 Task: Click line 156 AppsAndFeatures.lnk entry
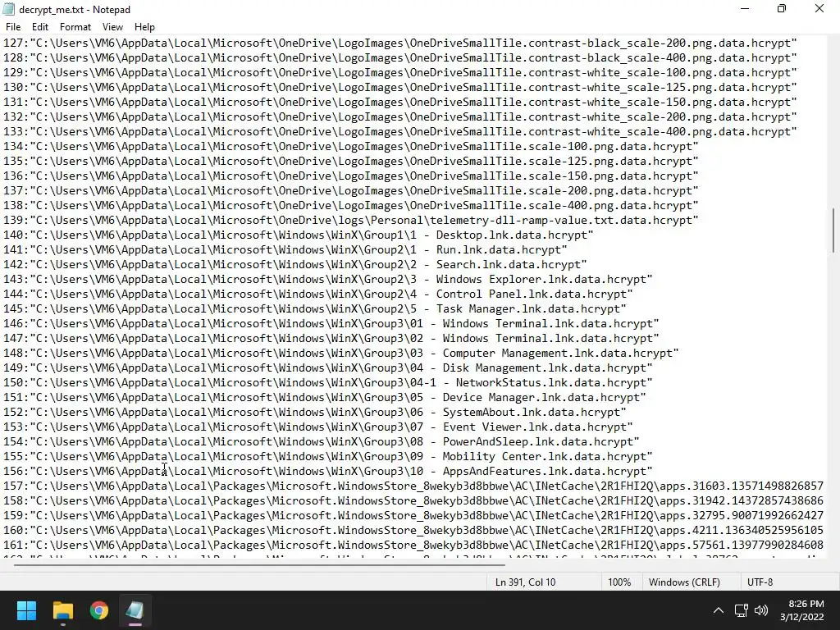click(x=328, y=472)
